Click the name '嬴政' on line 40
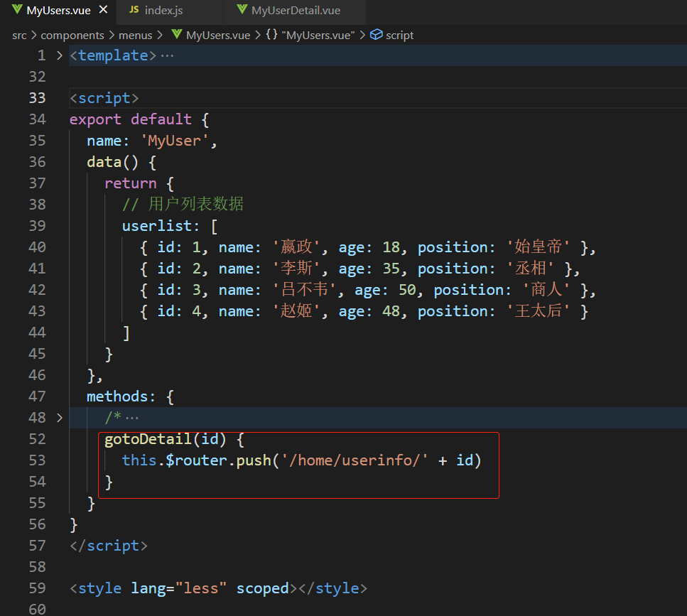687x616 pixels. tap(297, 247)
